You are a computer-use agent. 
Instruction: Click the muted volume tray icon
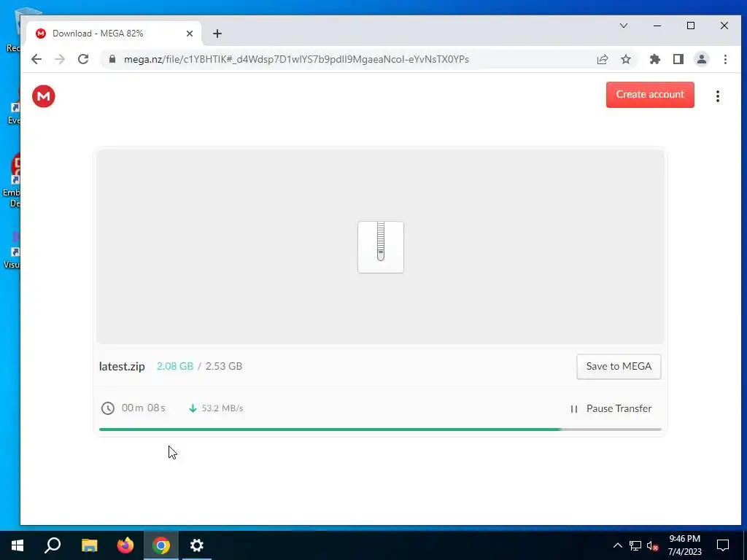652,545
